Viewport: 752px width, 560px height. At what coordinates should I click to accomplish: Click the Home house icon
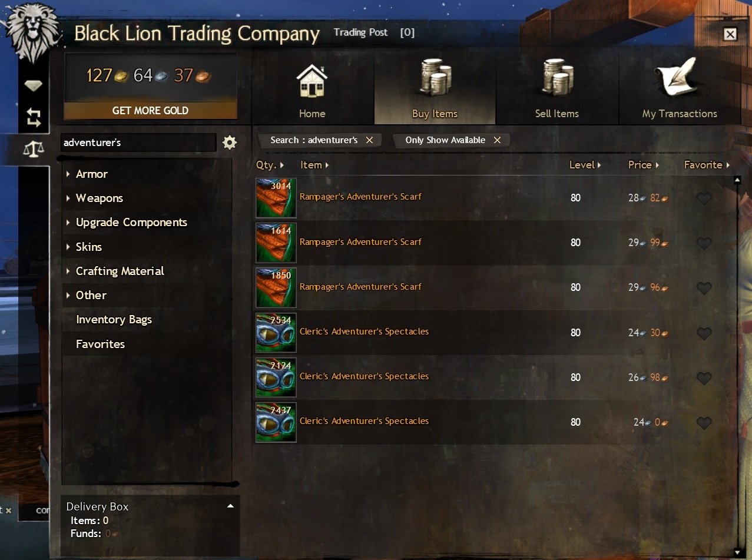click(312, 81)
